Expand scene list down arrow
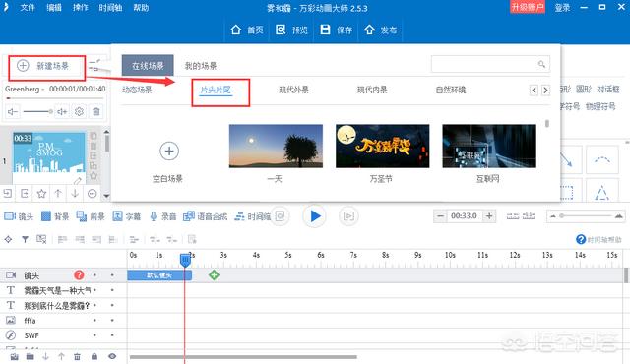Image resolution: width=630 pixels, height=364 pixels. (x=106, y=196)
